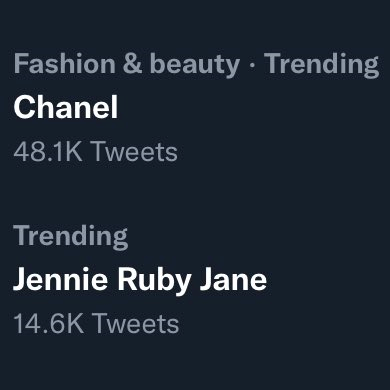The image size is (390, 390).
Task: Click the ampersand in Fashion & beauty
Action: click(132, 63)
